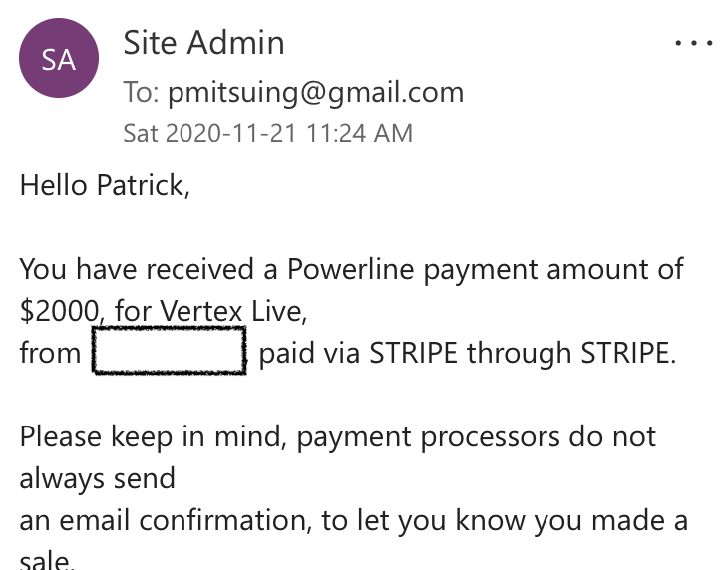This screenshot has height=570, width=728.
Task: Click the "Hello Patrick," greeting line
Action: (105, 185)
